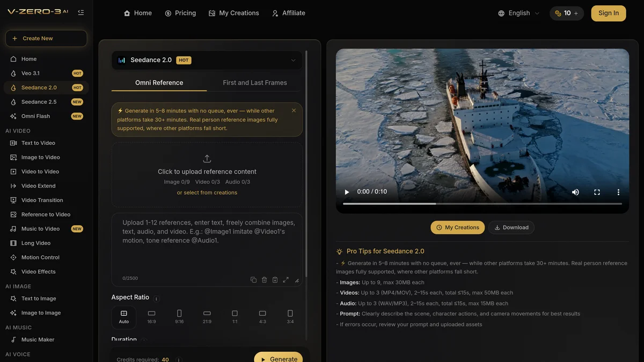Mute the video using the speaker icon
Image resolution: width=644 pixels, height=362 pixels.
tap(575, 192)
